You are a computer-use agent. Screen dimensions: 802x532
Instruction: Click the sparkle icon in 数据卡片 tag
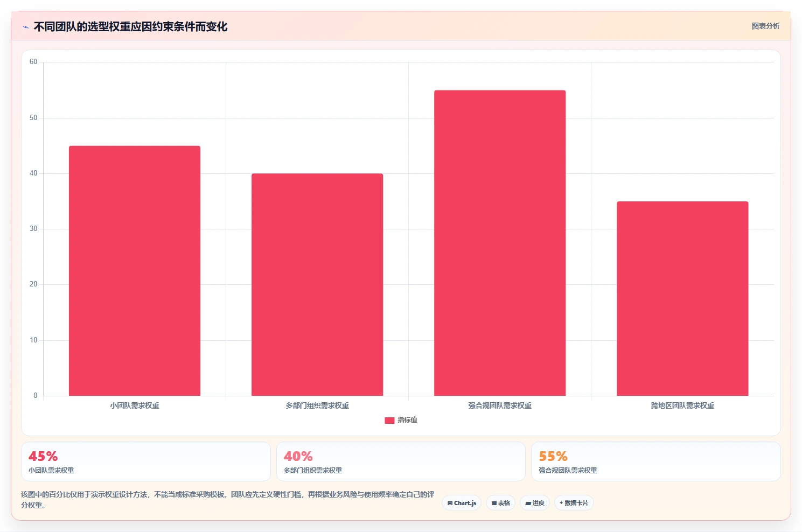click(561, 503)
